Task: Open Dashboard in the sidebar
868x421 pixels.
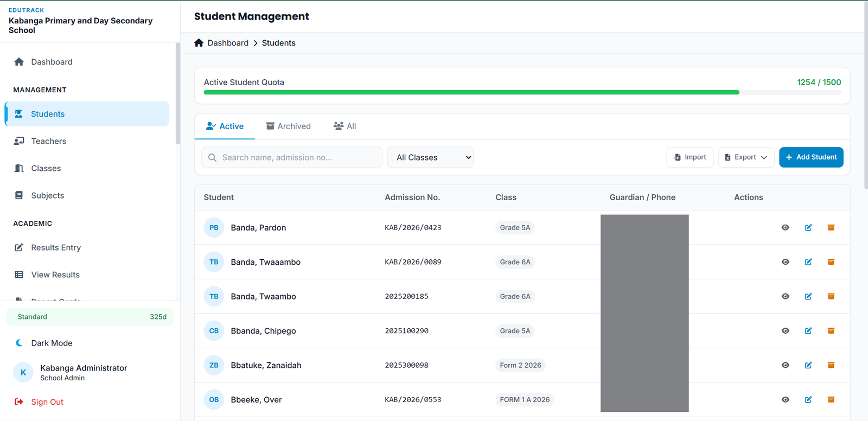Action: tap(87, 62)
